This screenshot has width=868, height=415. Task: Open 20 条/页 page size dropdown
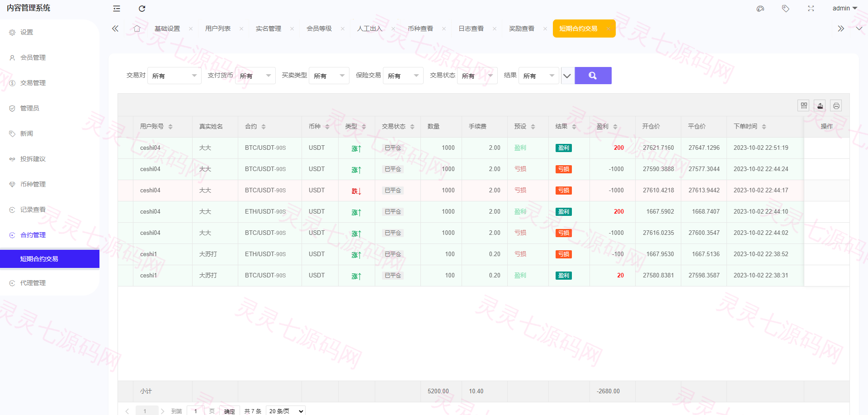tap(286, 411)
